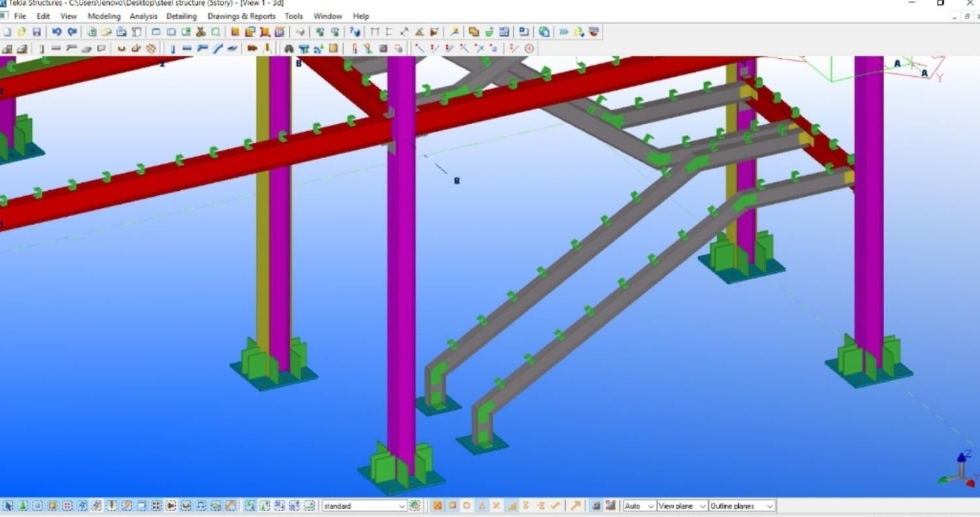Viewport: 980px width, 517px height.
Task: Select the Create column tool icon
Action: click(x=41, y=48)
